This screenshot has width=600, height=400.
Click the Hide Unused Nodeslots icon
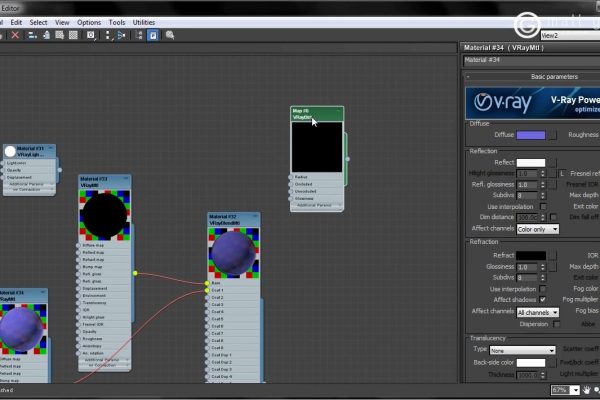[x=46, y=35]
